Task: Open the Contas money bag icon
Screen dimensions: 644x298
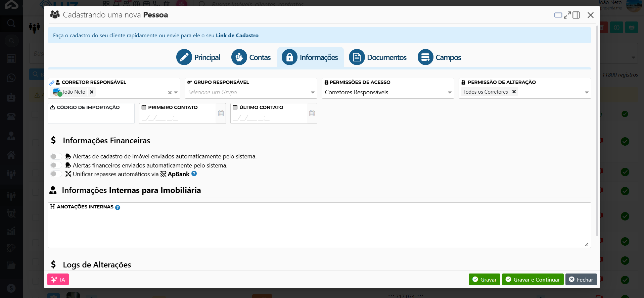Action: [239, 57]
